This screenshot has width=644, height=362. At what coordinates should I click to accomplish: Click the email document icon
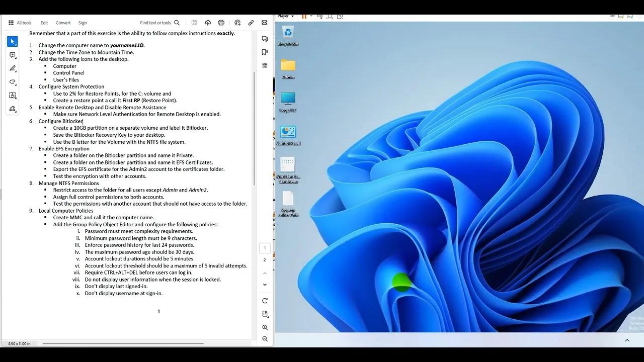tap(264, 23)
